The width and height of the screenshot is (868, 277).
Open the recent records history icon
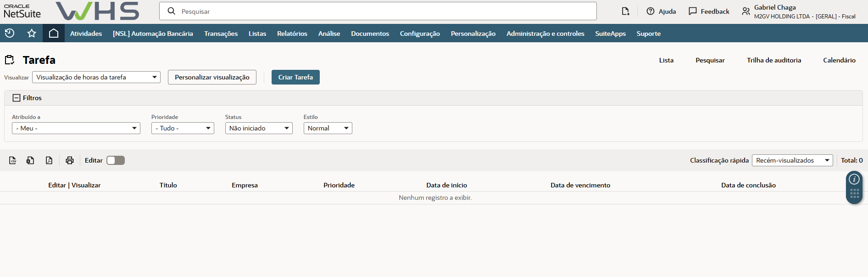point(10,33)
